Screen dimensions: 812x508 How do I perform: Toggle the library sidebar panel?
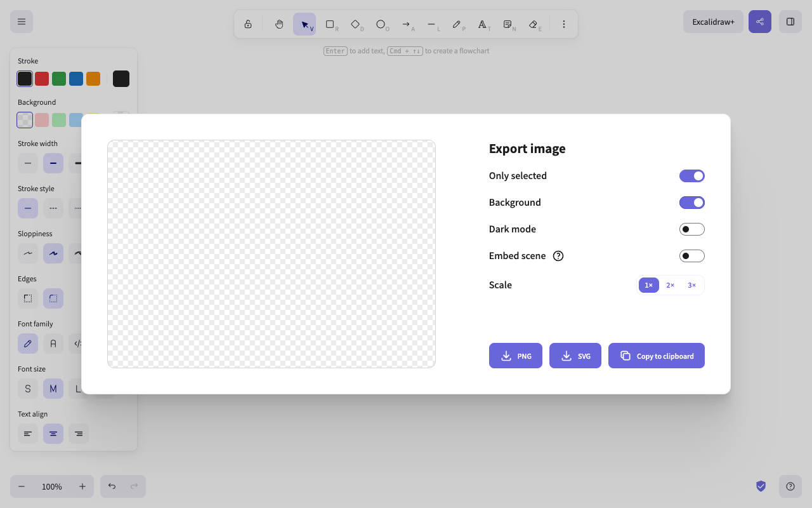point(790,22)
